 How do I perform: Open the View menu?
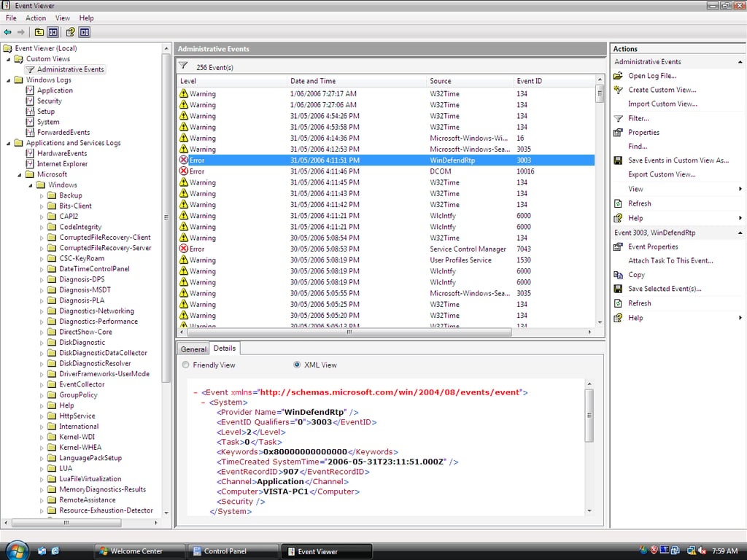click(x=63, y=18)
